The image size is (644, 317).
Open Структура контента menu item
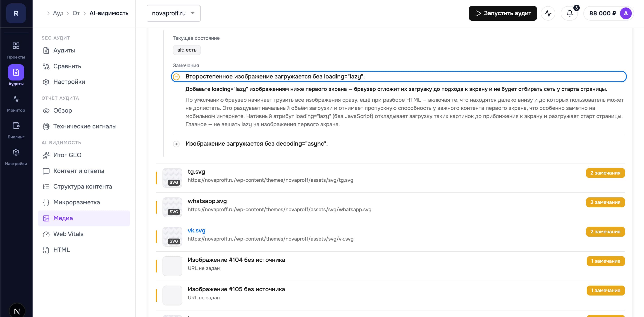coord(84,187)
